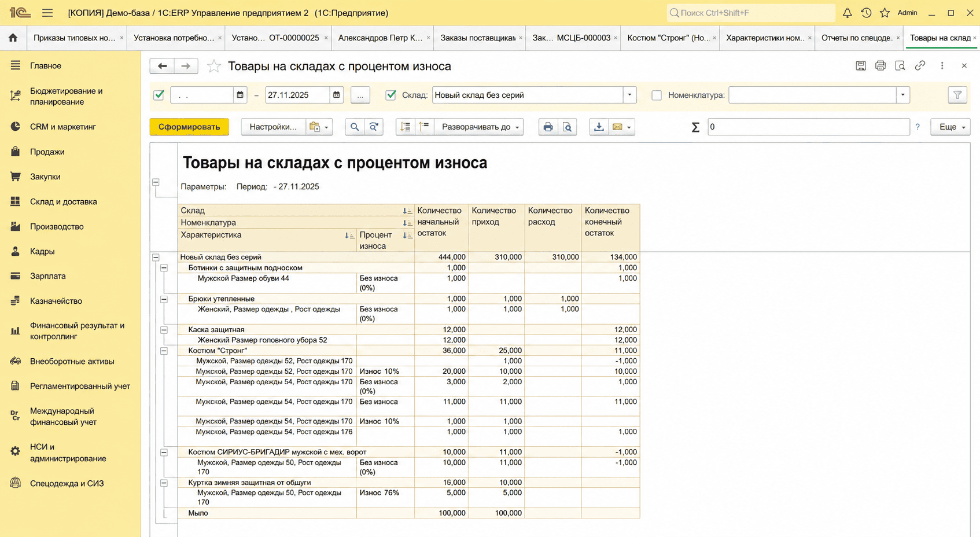Open print preview from the command bar
The width and height of the screenshot is (980, 537).
pos(568,127)
